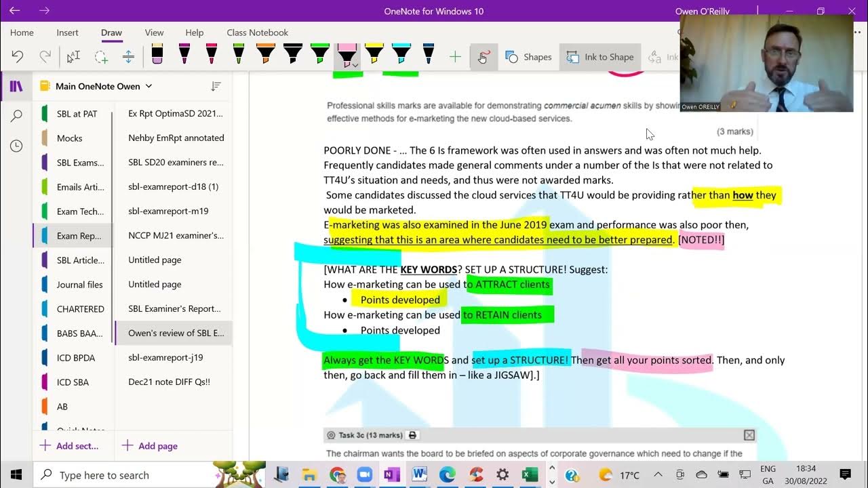
Task: Open the Insert tab
Action: (67, 33)
